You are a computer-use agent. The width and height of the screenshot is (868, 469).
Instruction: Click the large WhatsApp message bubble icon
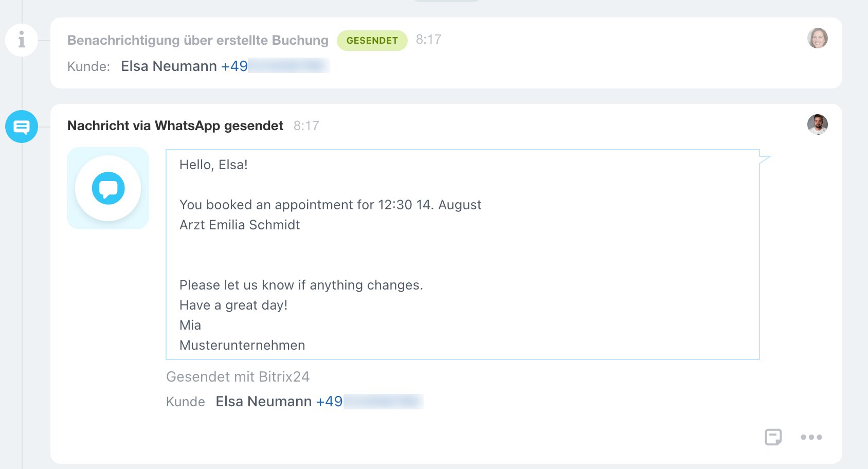click(108, 188)
